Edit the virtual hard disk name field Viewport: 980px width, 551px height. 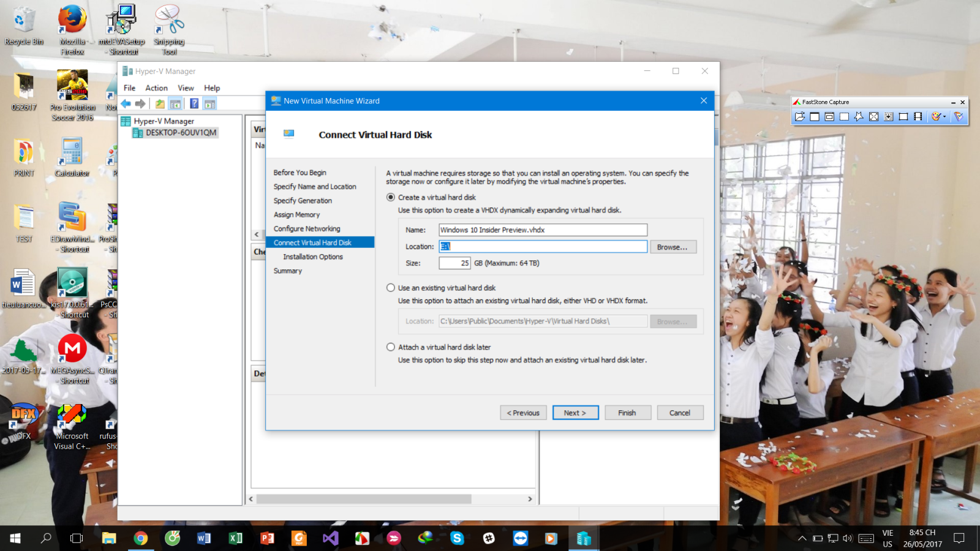tap(543, 230)
